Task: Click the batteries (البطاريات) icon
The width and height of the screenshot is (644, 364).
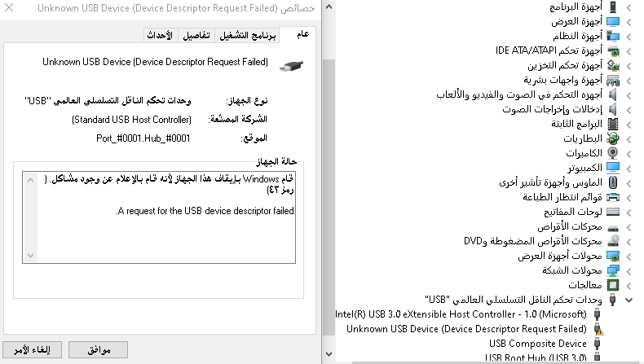Action: pos(613,138)
